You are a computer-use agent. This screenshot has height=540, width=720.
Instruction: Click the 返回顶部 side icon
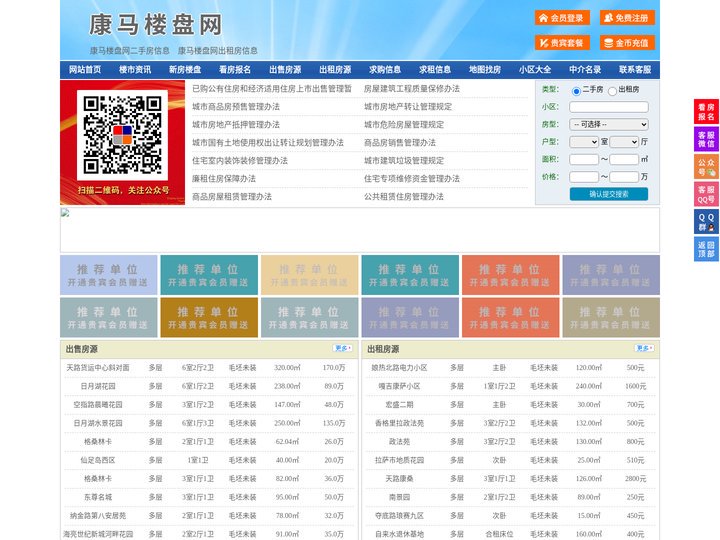[706, 249]
